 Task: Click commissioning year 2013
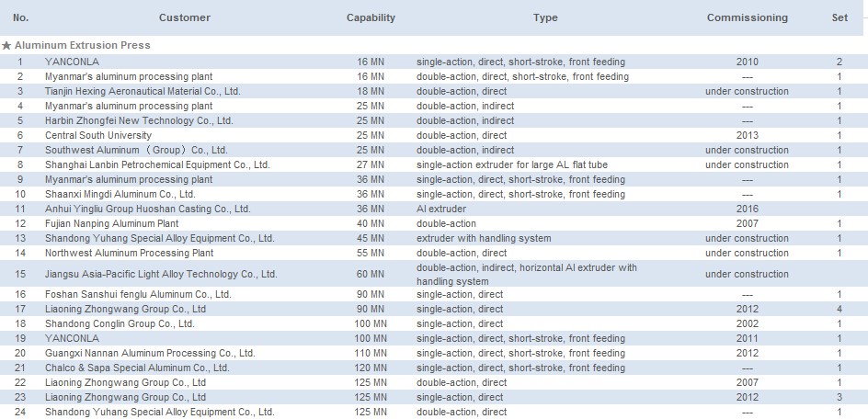point(747,136)
